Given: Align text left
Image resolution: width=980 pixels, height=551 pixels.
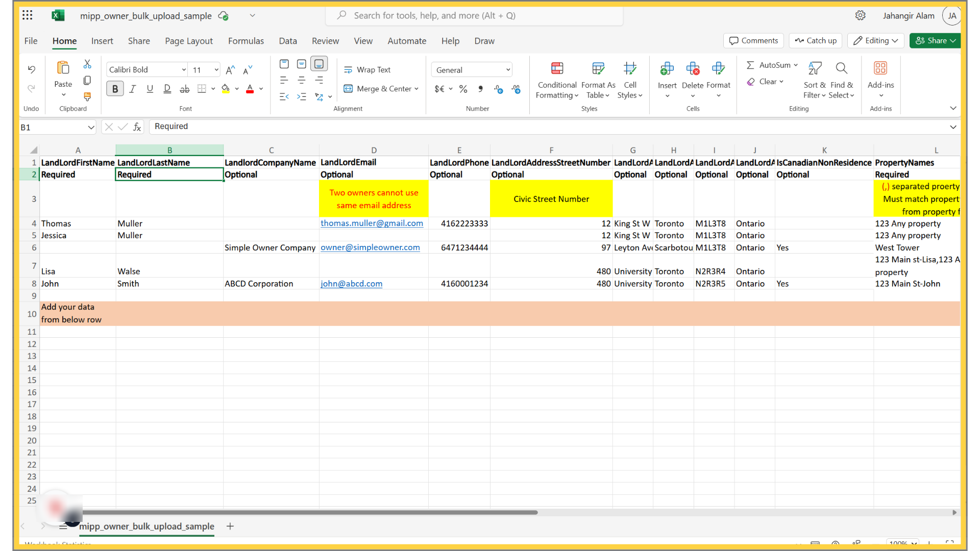Looking at the screenshot, I should coord(284,80).
